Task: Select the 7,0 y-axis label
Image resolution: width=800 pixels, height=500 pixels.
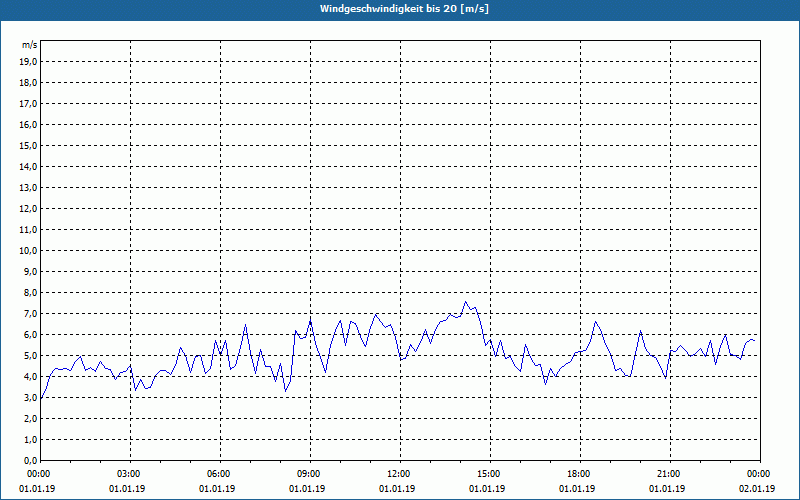Action: 30,313
